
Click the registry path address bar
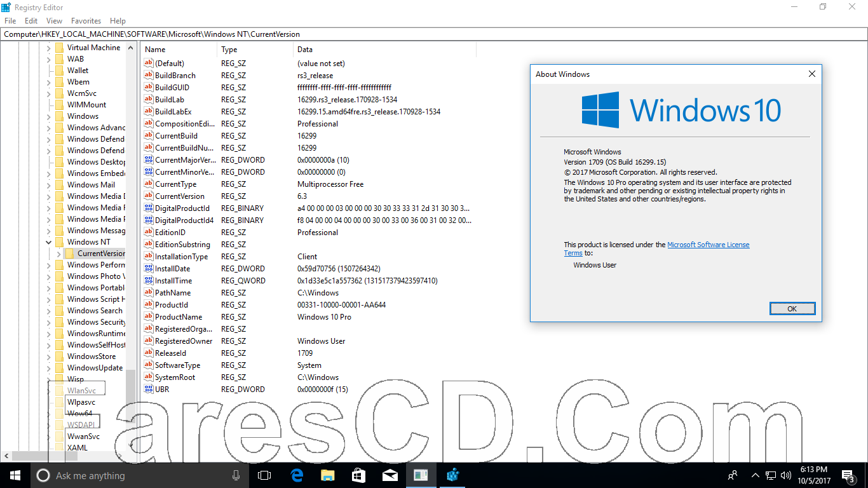click(x=434, y=34)
